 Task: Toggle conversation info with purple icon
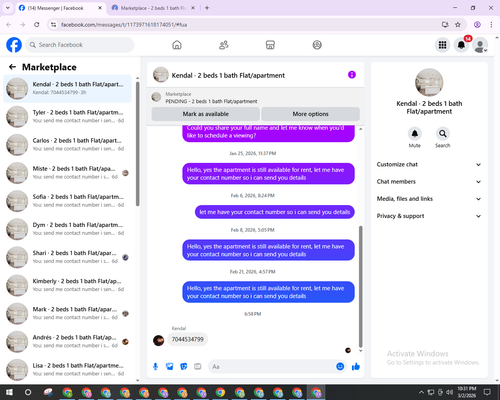click(352, 75)
